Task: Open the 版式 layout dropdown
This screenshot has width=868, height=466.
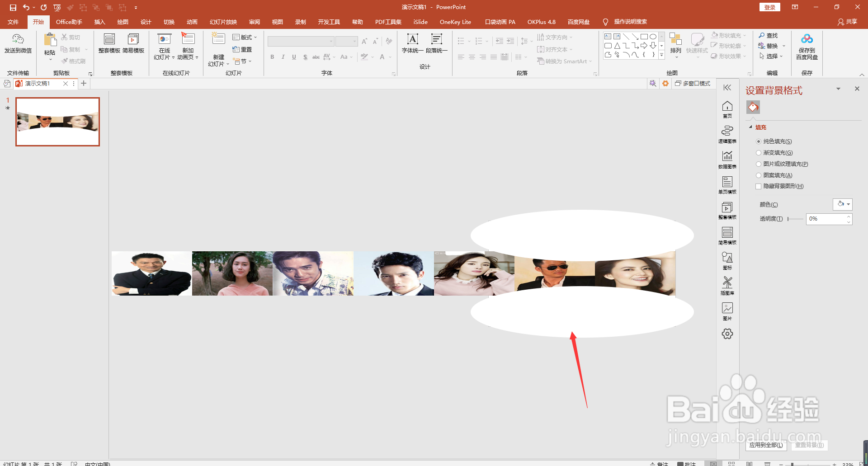Action: click(x=245, y=37)
